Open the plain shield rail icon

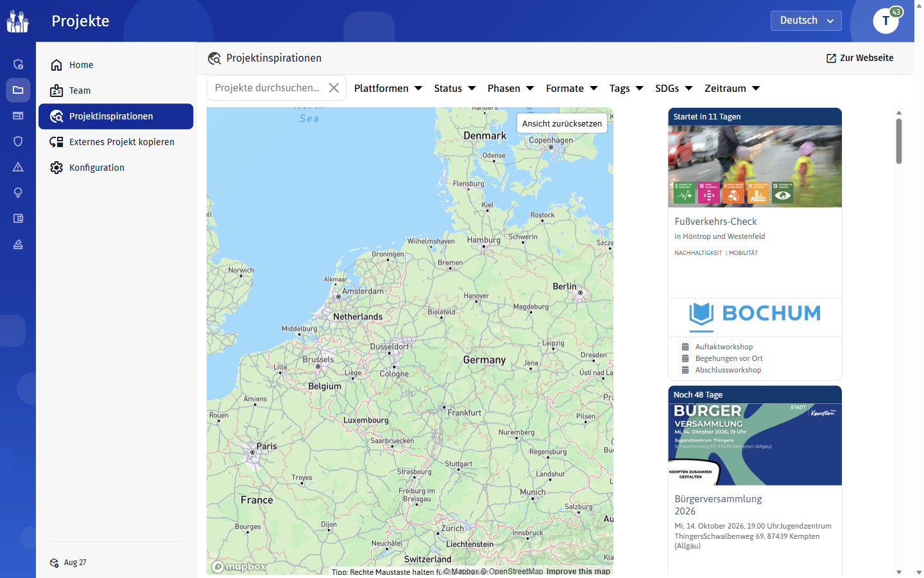pos(18,141)
